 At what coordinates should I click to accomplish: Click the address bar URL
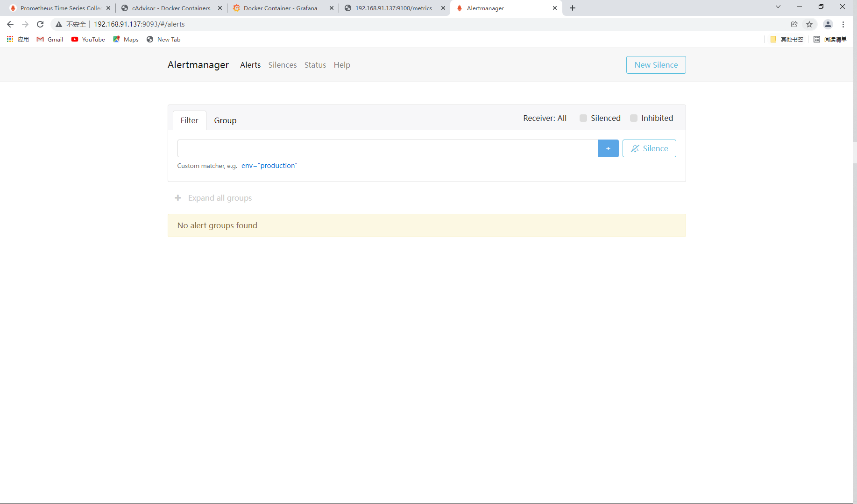pyautogui.click(x=139, y=24)
